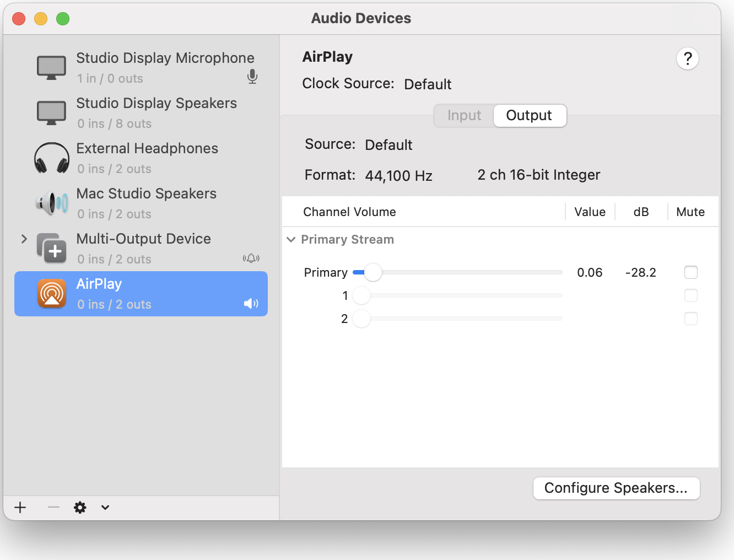The image size is (734, 560).
Task: Switch to the Input tab
Action: point(464,116)
